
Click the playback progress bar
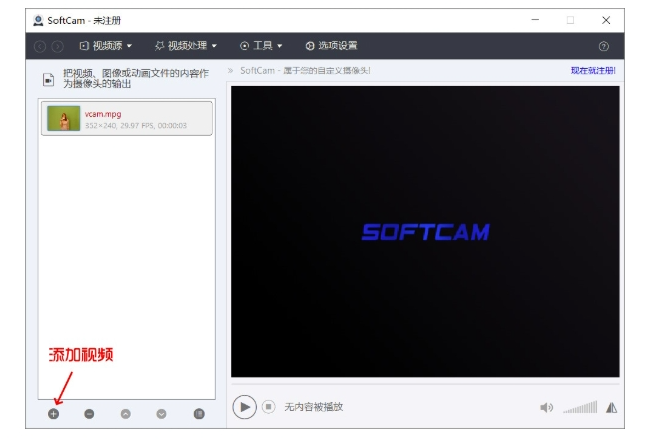click(425, 384)
